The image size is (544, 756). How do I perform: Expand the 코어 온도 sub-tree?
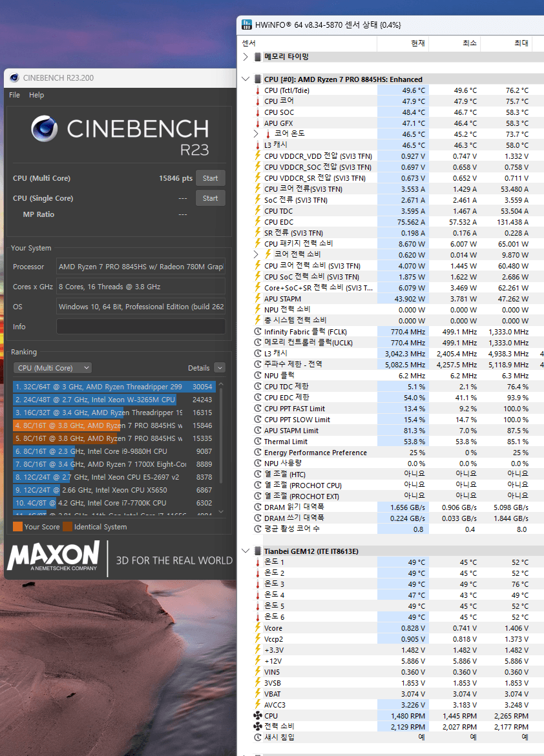[257, 134]
